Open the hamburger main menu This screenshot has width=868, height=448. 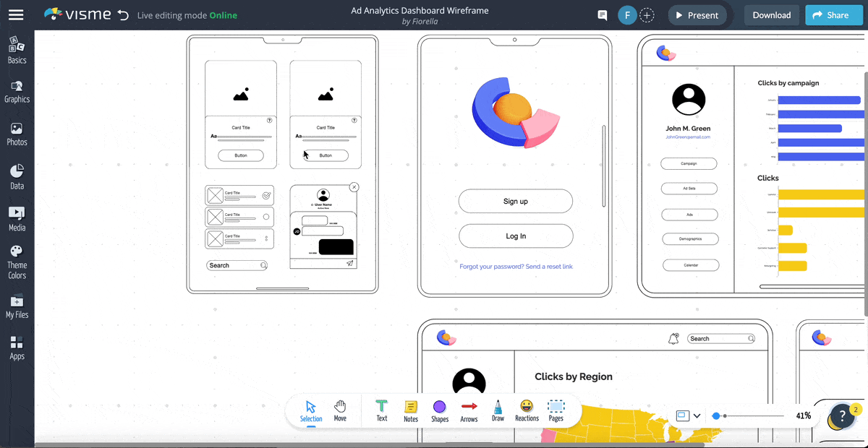tap(16, 14)
